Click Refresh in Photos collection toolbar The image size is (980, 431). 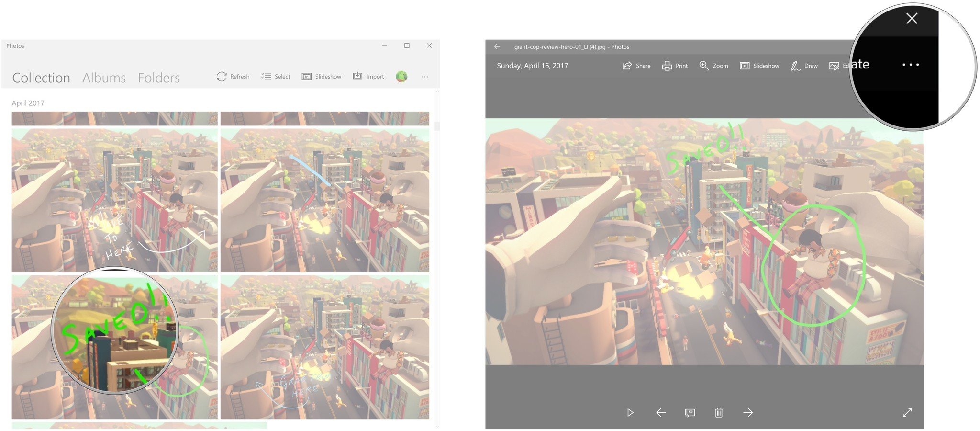click(233, 77)
